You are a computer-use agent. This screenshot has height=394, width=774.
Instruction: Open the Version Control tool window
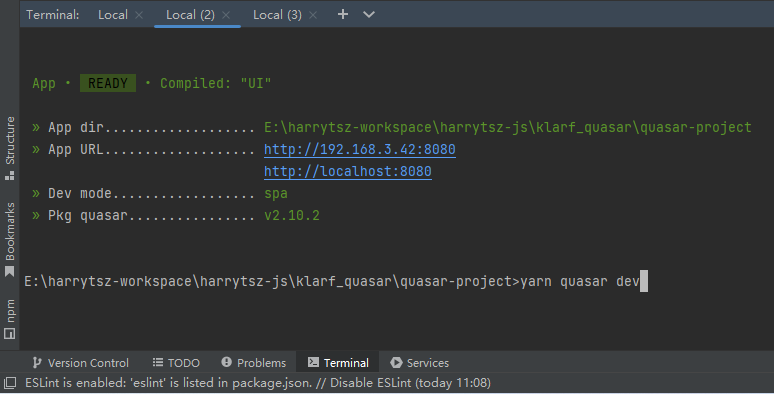(x=80, y=363)
